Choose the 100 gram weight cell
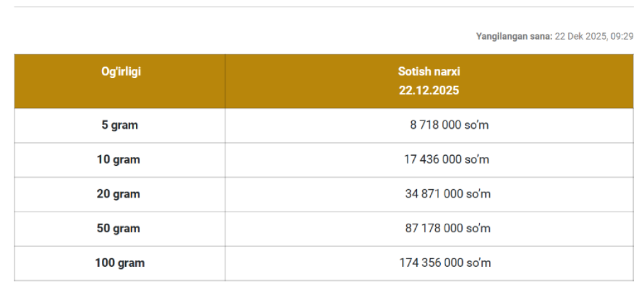Viewport: 644px width, 282px height. 119,263
